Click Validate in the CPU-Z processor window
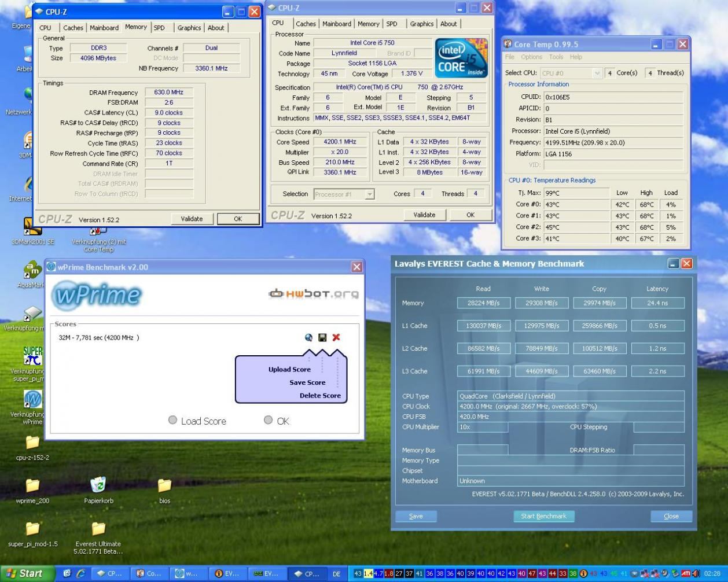Image resolution: width=728 pixels, height=582 pixels. coord(424,215)
